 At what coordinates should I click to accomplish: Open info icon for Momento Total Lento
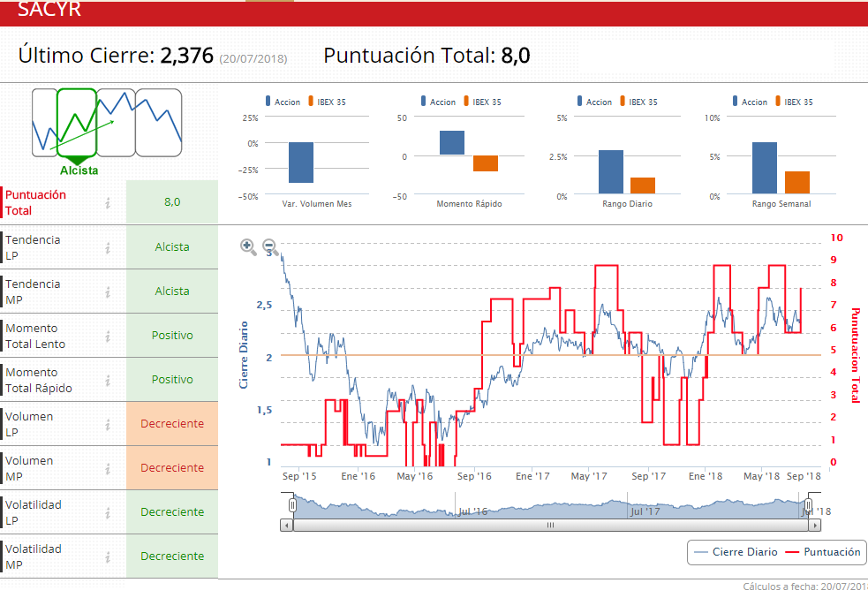[108, 336]
